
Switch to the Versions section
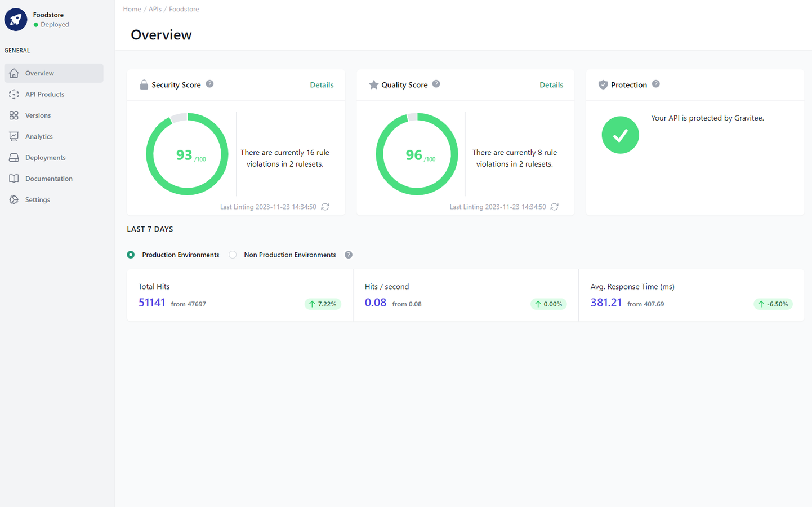[x=38, y=115]
